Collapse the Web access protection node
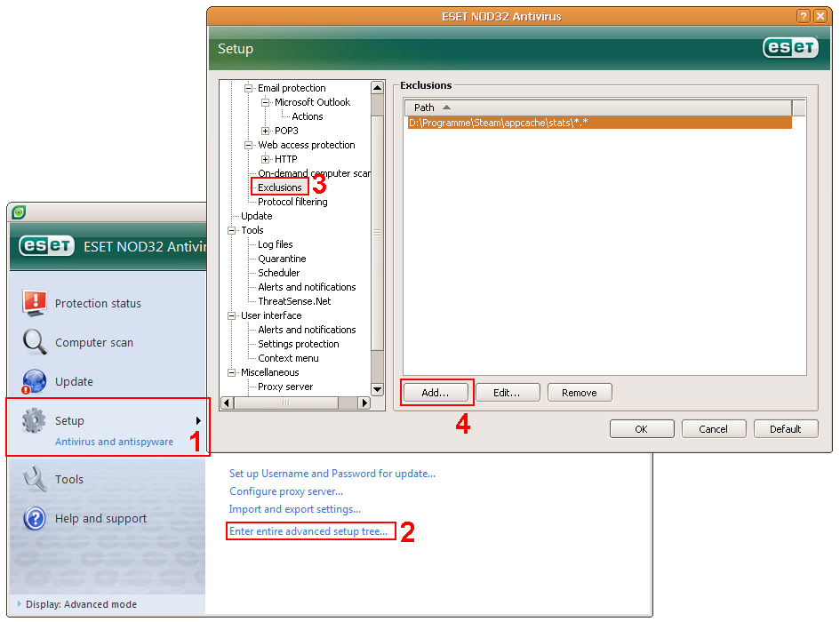840x622 pixels. pos(248,145)
